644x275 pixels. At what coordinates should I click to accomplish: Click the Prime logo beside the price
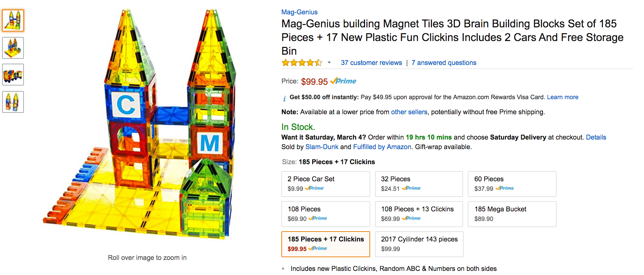coord(344,81)
